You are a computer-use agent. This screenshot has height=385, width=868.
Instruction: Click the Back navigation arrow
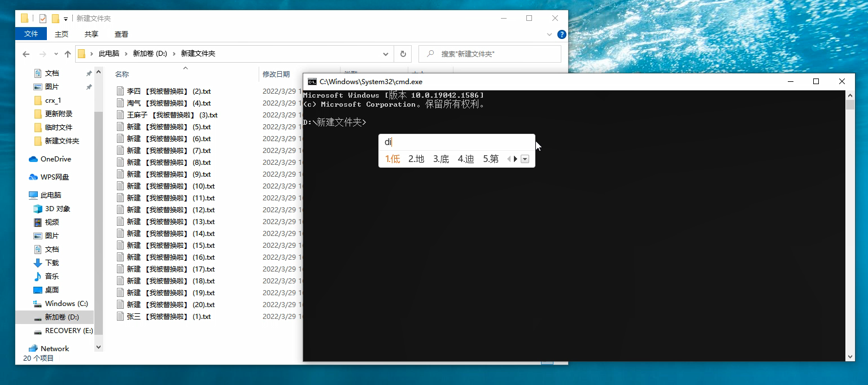pyautogui.click(x=26, y=54)
